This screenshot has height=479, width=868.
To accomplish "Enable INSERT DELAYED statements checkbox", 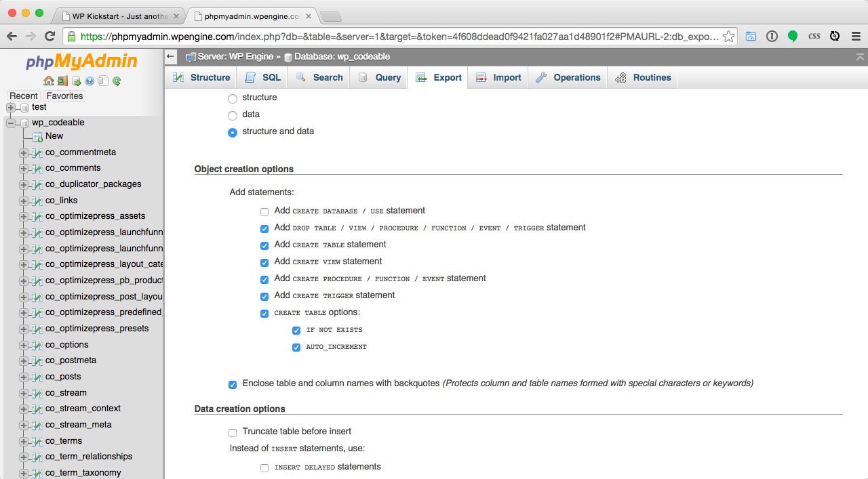I will coord(264,468).
